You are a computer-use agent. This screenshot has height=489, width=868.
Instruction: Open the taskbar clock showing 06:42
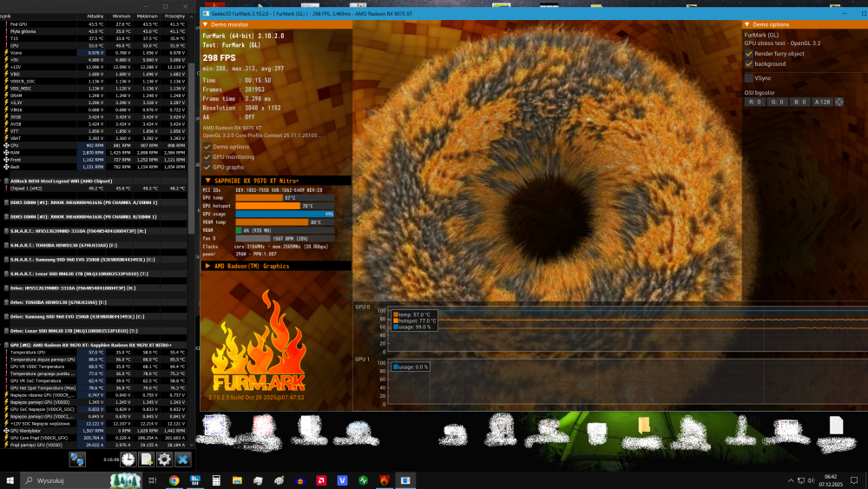pyautogui.click(x=831, y=480)
